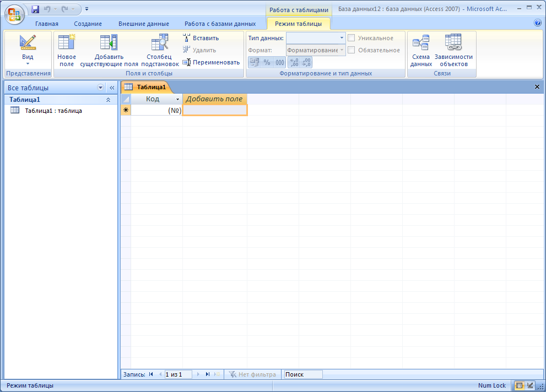Click new blank record navigation button

coord(217,374)
